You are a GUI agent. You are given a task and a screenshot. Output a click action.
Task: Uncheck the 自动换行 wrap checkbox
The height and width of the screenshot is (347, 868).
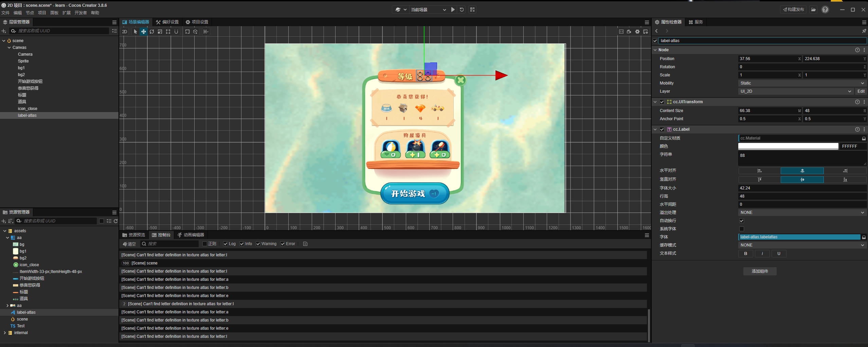[x=742, y=221]
